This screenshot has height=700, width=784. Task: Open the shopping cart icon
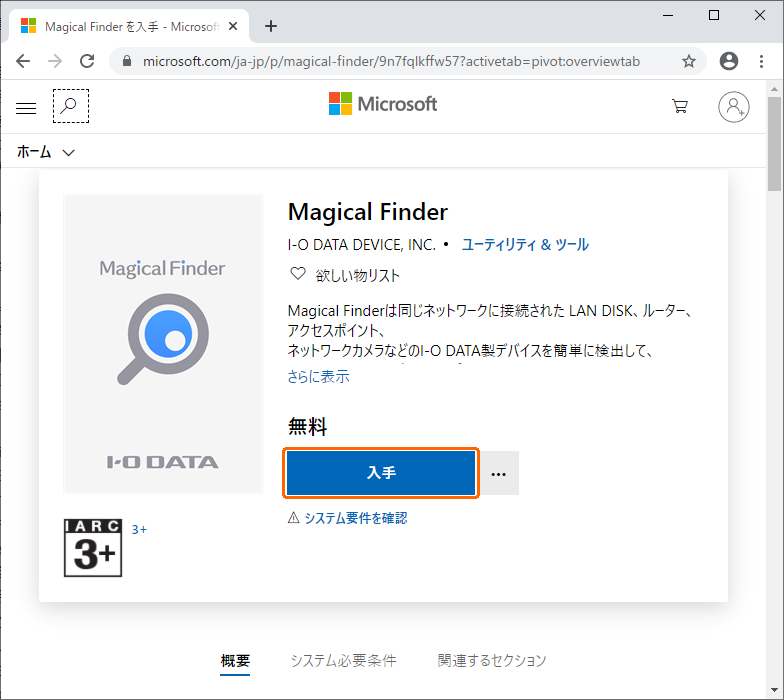(x=680, y=106)
